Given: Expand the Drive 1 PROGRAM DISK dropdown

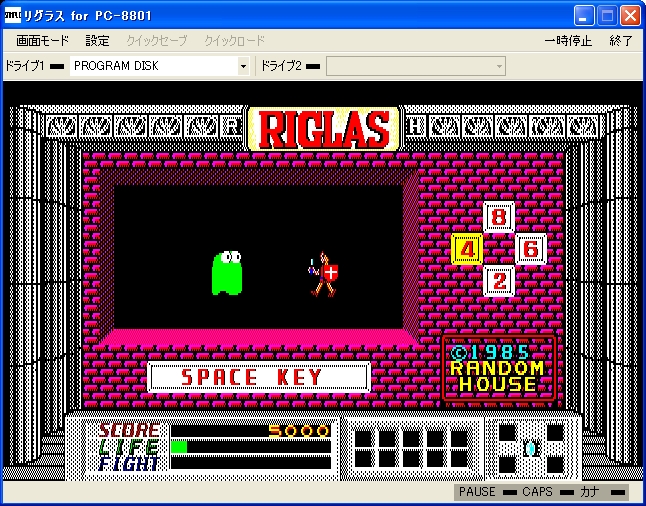Looking at the screenshot, I should pyautogui.click(x=243, y=66).
